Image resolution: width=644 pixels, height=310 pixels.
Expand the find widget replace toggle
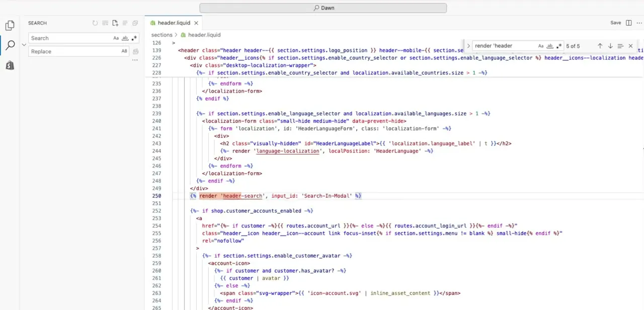click(468, 46)
